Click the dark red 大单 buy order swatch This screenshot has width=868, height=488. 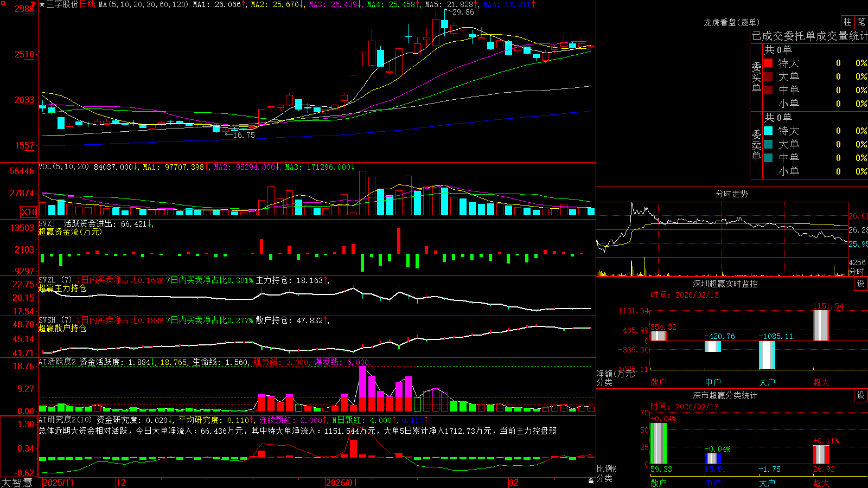[x=768, y=76]
